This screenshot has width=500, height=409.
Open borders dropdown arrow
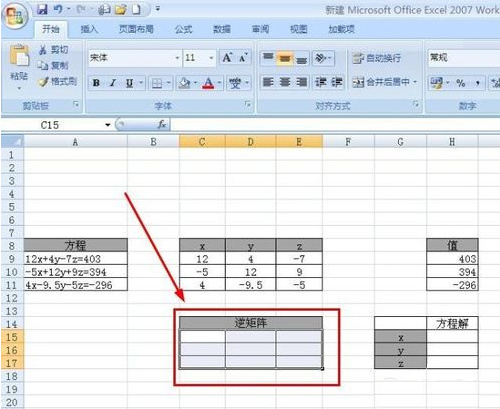168,83
